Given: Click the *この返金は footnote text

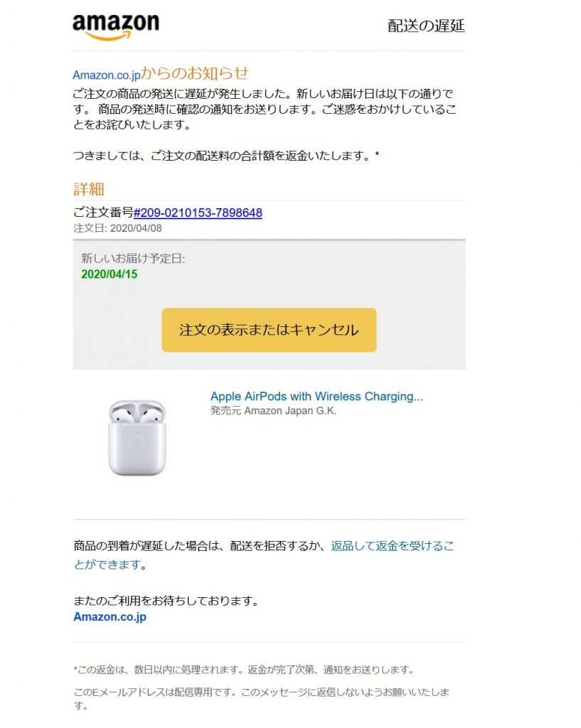Looking at the screenshot, I should click(243, 670).
